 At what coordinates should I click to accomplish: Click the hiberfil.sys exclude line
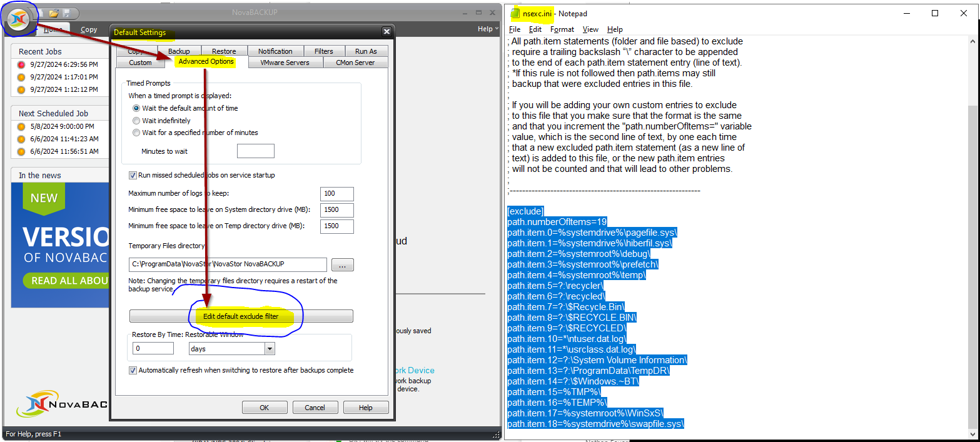point(590,243)
